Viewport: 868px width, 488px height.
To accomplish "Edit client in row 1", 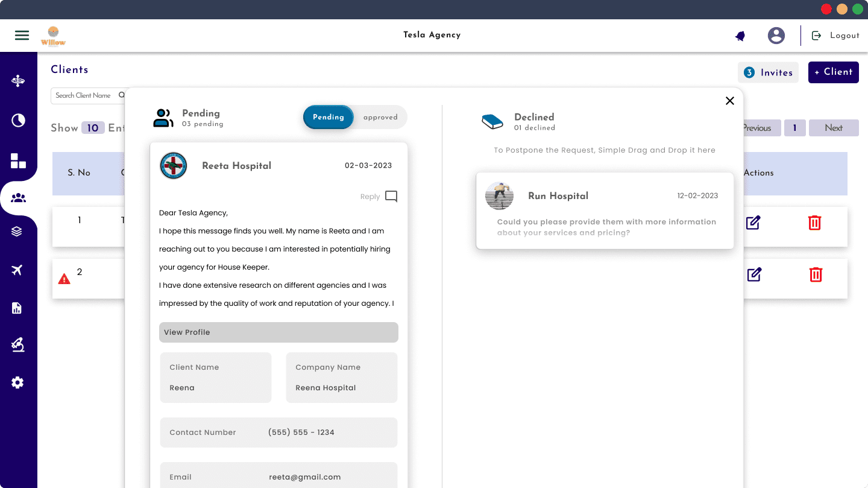I will (753, 223).
